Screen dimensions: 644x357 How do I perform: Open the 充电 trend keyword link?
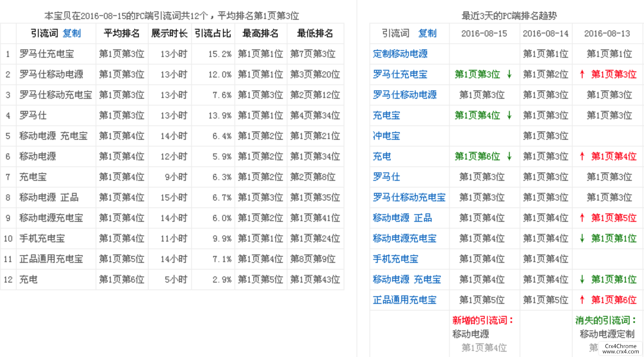(x=382, y=156)
